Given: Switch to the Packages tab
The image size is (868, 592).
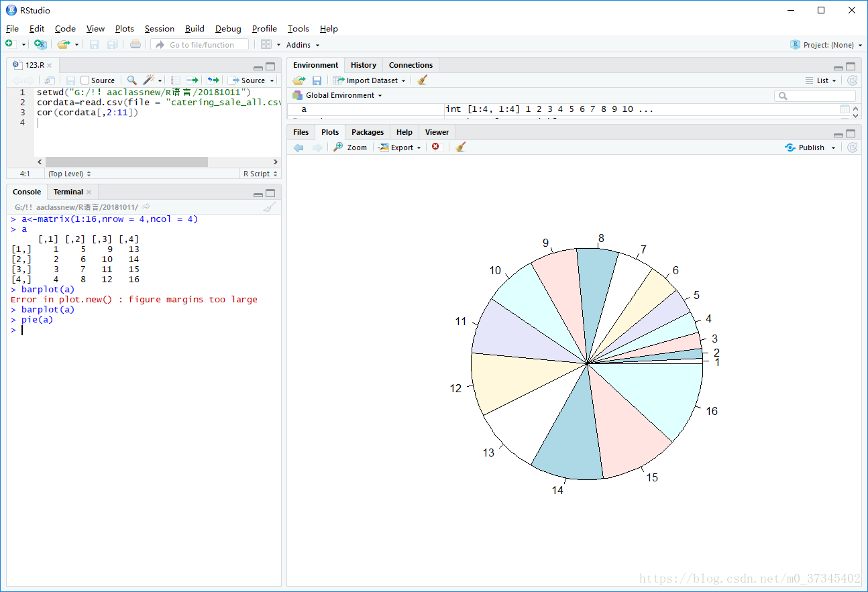Looking at the screenshot, I should 368,132.
